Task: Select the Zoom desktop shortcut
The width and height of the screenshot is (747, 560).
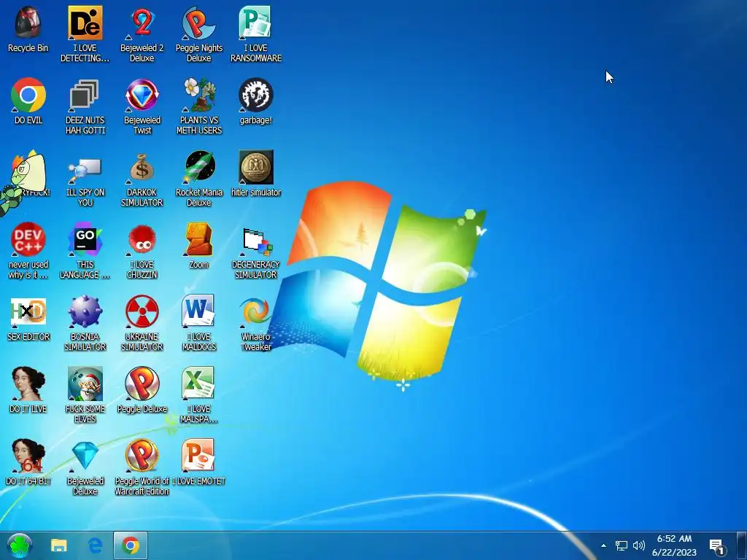Action: tap(198, 239)
